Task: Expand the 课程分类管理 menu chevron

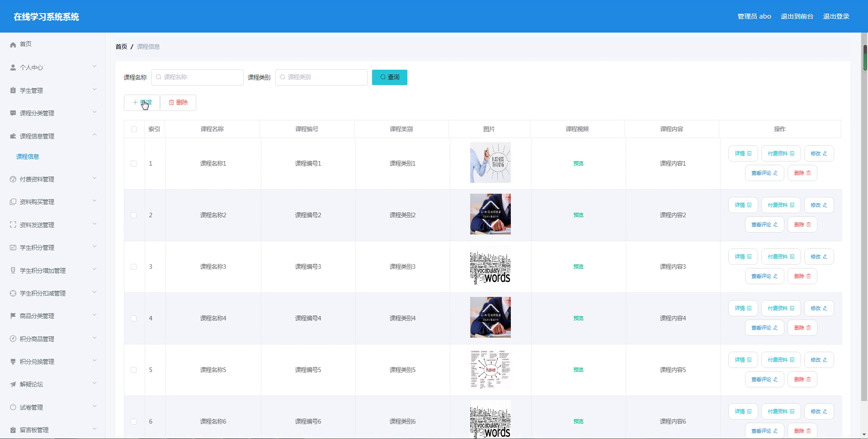Action: (94, 112)
